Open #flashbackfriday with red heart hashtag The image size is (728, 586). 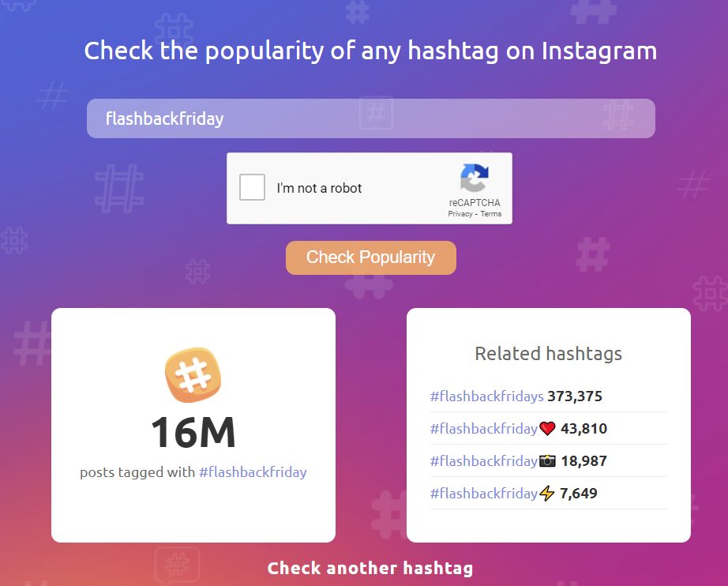click(493, 428)
